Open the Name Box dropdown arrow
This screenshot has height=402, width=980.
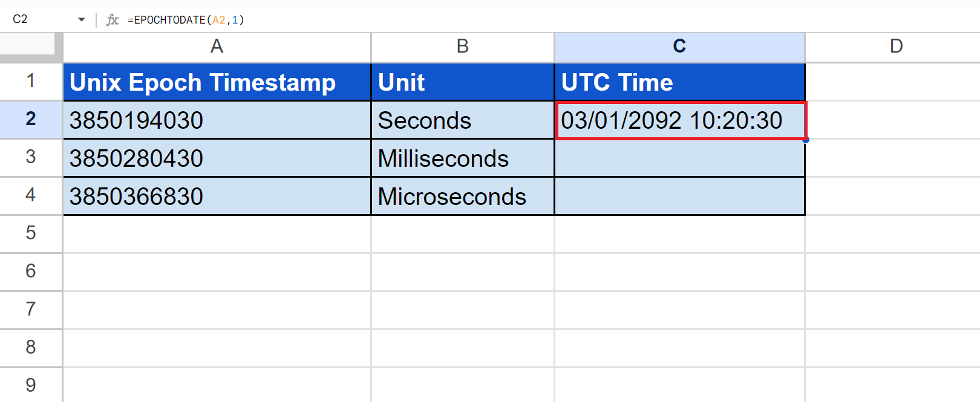point(82,20)
